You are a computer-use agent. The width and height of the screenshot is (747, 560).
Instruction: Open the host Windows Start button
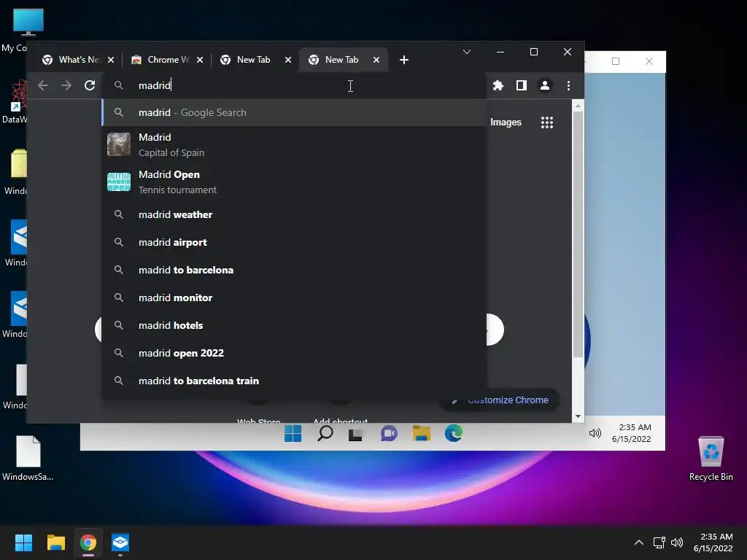[x=23, y=542]
